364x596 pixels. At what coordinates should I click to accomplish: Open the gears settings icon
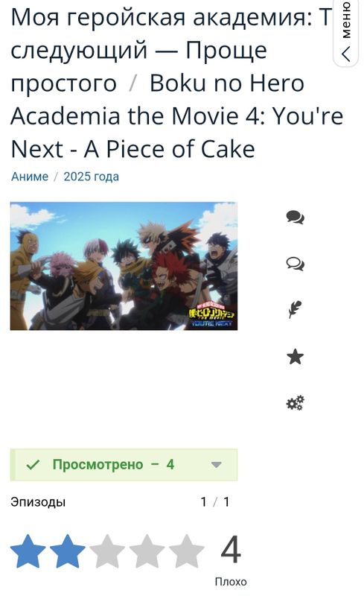click(x=295, y=403)
